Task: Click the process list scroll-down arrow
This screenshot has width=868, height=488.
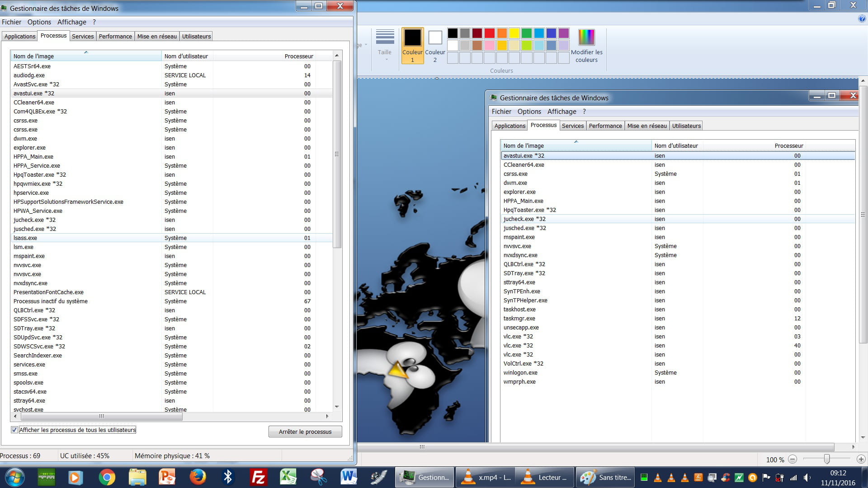Action: point(337,407)
